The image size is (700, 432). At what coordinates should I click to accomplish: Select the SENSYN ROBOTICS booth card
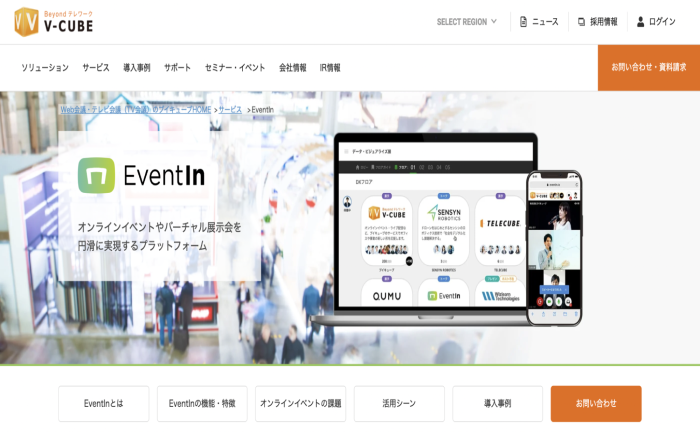coord(443,231)
